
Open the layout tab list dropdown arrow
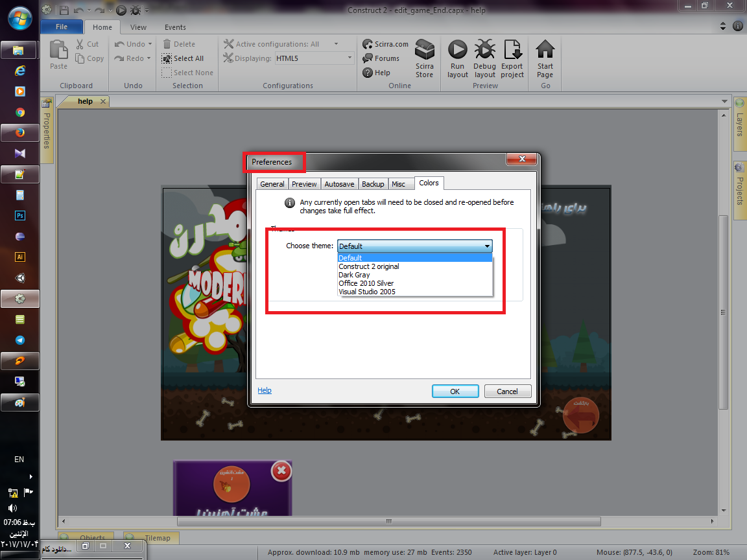(x=724, y=101)
